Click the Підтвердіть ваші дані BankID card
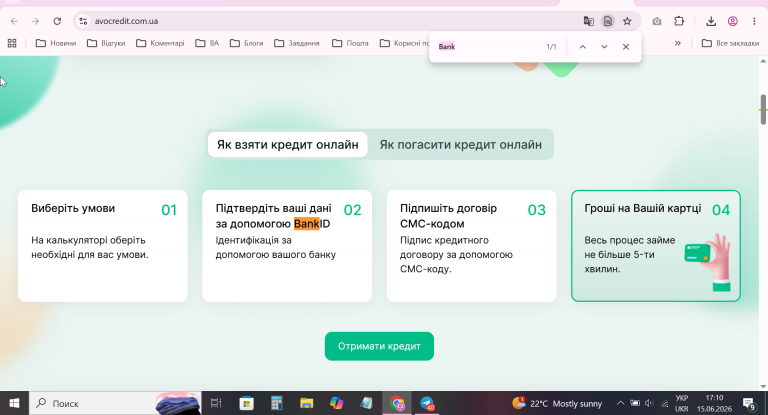Viewport: 768px width, 415px height. (x=287, y=245)
